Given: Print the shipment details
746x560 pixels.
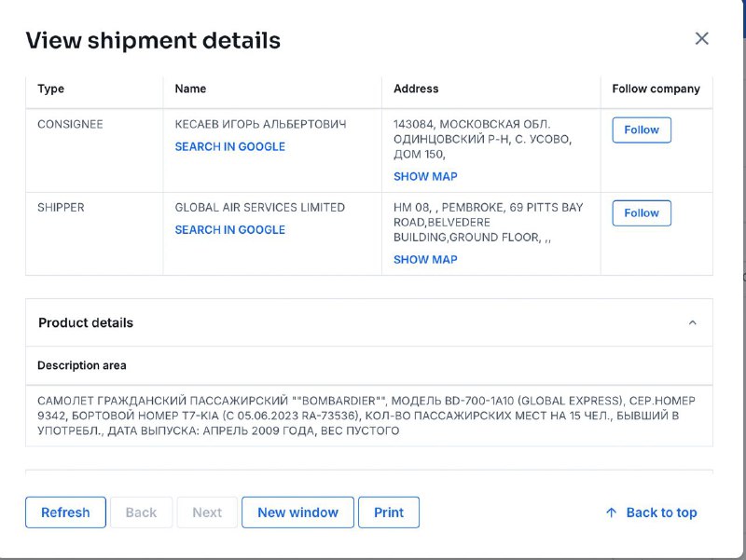Looking at the screenshot, I should coord(389,512).
